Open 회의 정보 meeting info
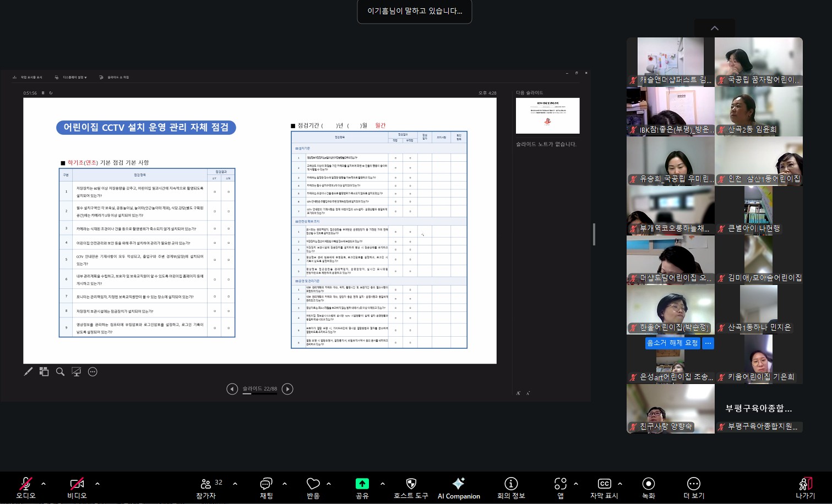Image resolution: width=832 pixels, height=504 pixels. (x=510, y=487)
